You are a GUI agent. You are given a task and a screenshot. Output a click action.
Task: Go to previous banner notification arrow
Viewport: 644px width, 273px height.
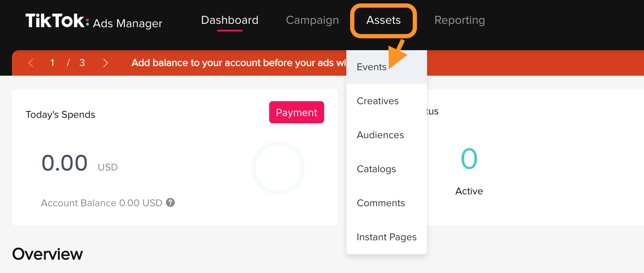pyautogui.click(x=31, y=63)
